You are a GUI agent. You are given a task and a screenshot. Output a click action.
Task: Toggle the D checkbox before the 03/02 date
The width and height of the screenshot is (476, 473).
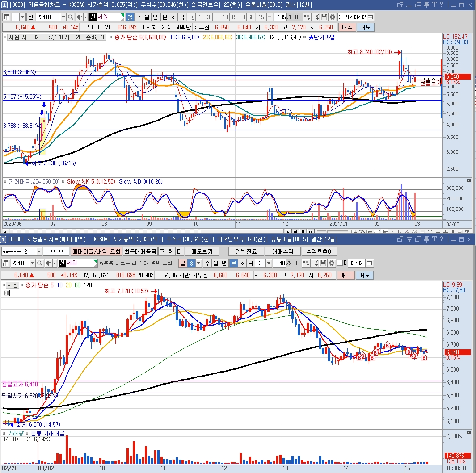340,263
